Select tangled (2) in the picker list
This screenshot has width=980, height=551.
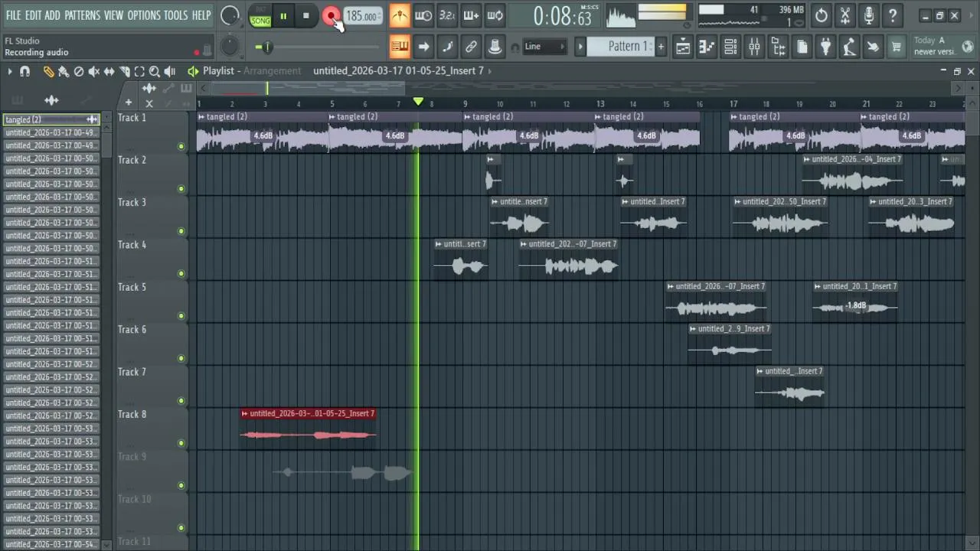[51, 119]
